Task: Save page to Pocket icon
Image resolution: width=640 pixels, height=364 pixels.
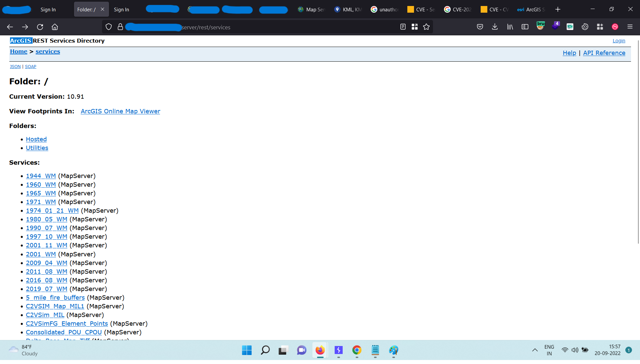Action: [x=480, y=27]
